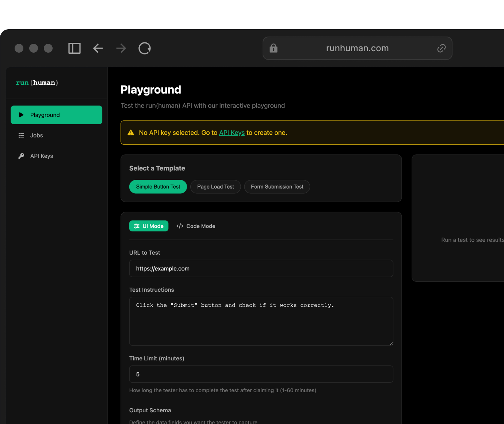Switch to Code Mode tab
Image resolution: width=504 pixels, height=424 pixels.
(196, 226)
